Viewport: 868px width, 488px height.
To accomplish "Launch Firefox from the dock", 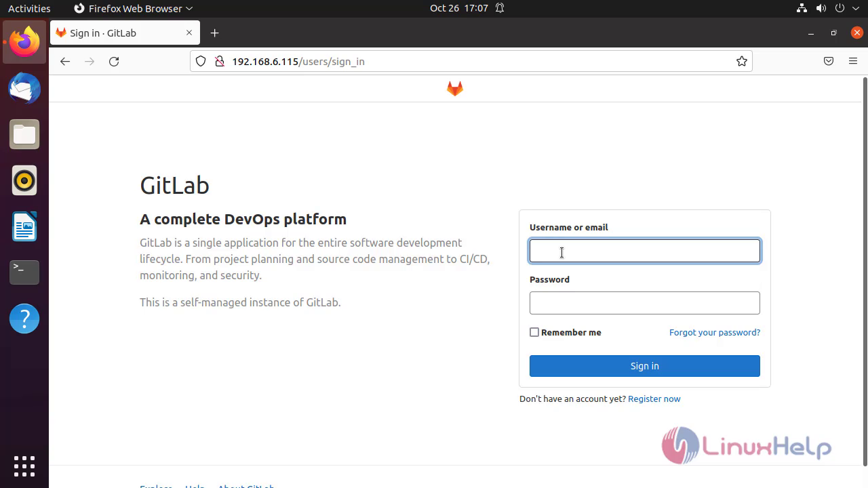I will [24, 42].
